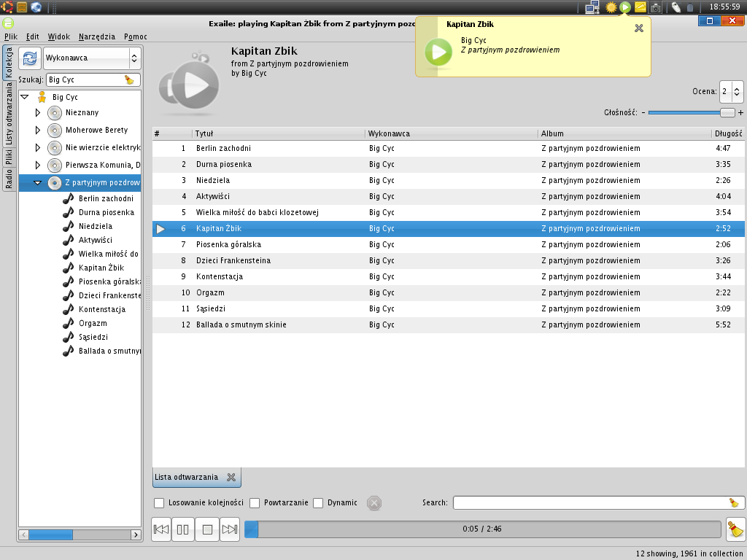Switch to the Pliki side tab

tap(9, 157)
